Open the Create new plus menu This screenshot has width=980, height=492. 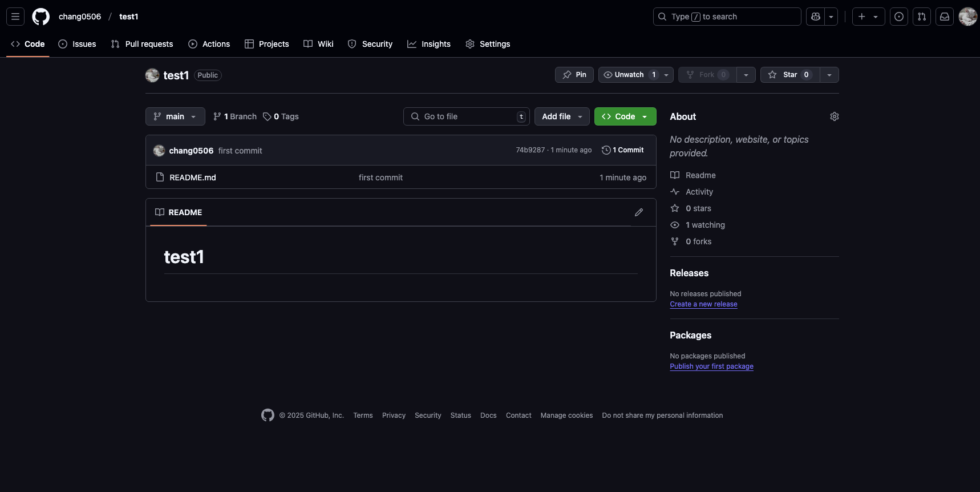pos(868,17)
